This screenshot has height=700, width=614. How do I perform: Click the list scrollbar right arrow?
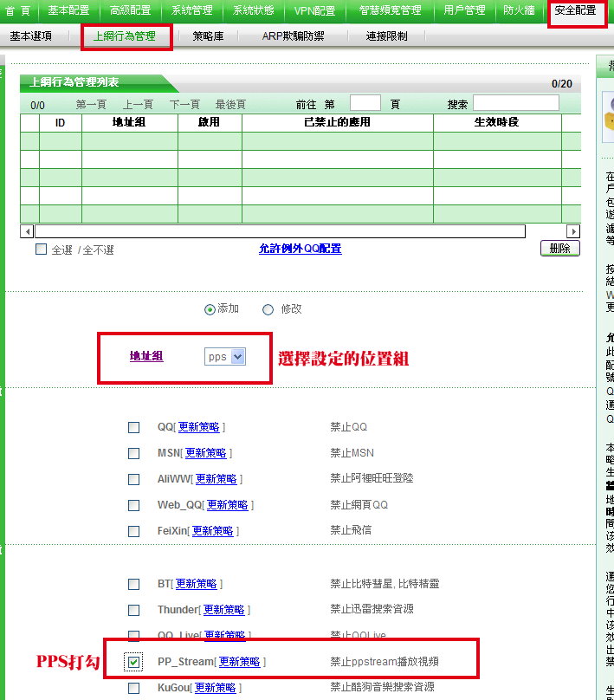click(572, 231)
